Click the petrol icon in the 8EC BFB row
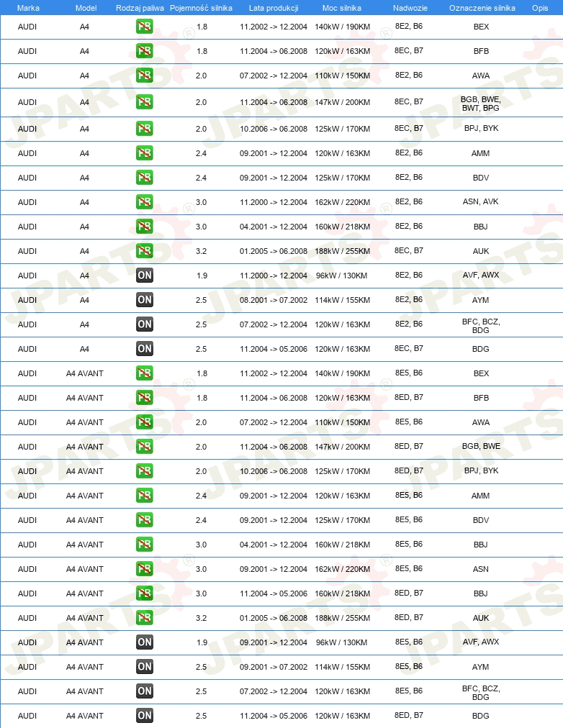The height and width of the screenshot is (728, 563). point(145,50)
